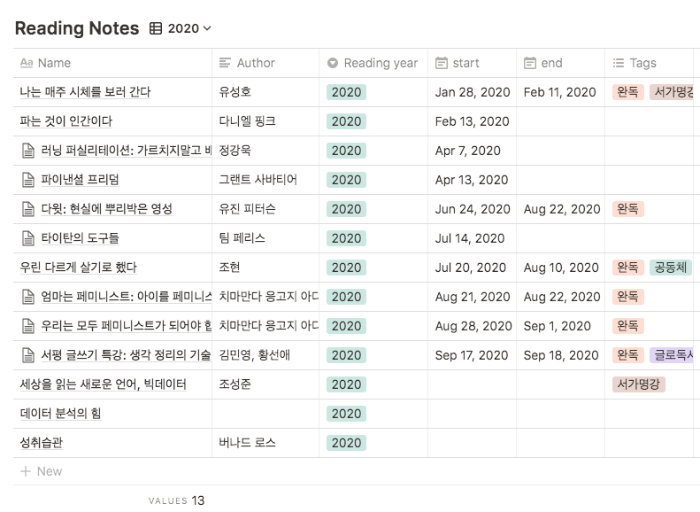700x512 pixels.
Task: Click page icon of 타이탄의 도구들 row
Action: pos(28,238)
